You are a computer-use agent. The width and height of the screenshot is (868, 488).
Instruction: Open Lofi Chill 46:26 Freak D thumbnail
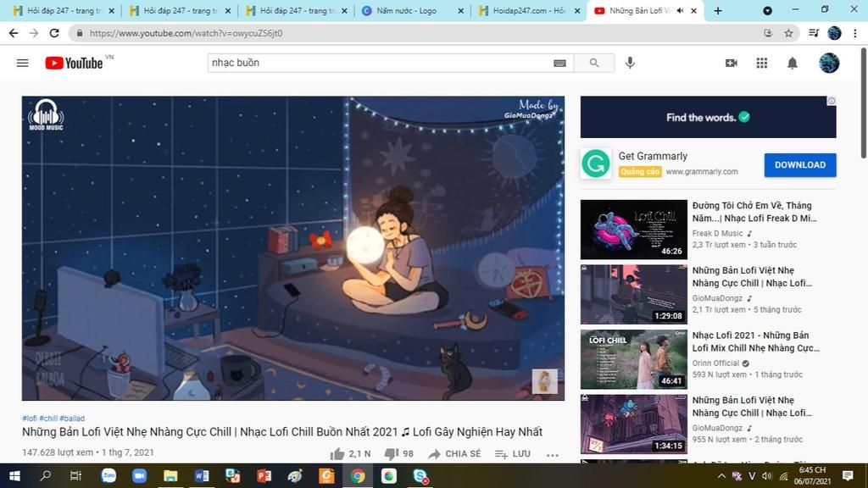(x=634, y=230)
